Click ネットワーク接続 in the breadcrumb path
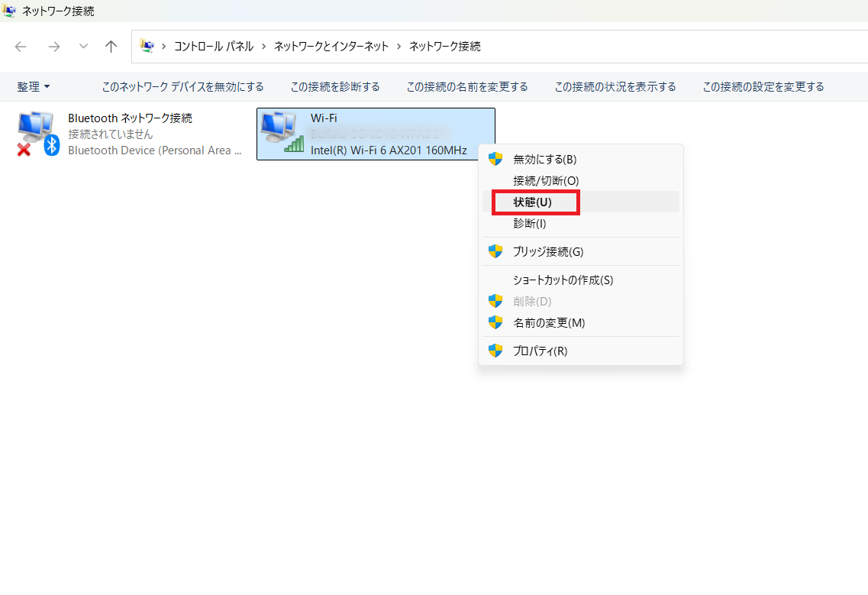Viewport: 868px width, 595px height. tap(445, 47)
